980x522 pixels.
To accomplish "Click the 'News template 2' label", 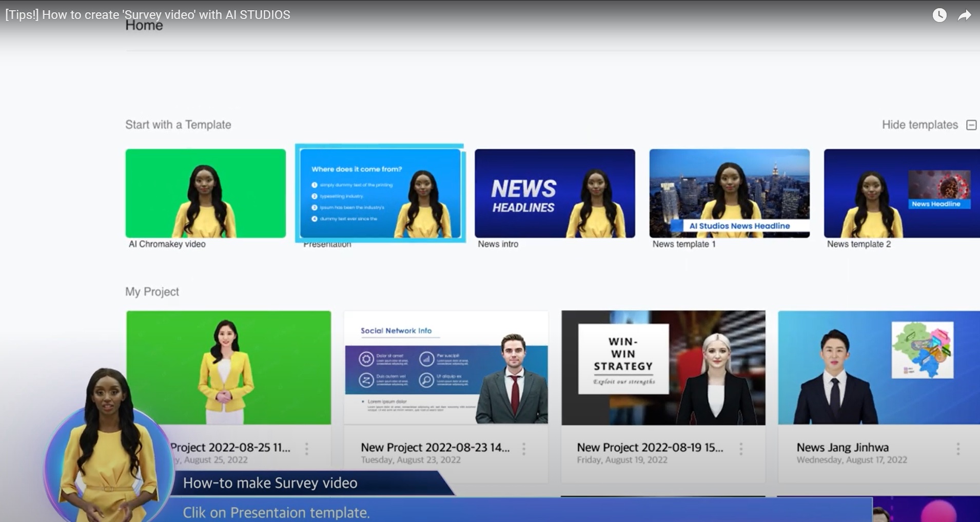I will 859,244.
